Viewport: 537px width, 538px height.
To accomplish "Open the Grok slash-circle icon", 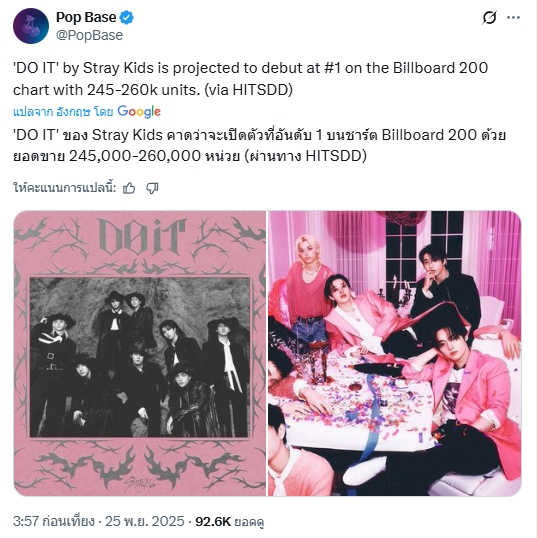I will point(489,17).
